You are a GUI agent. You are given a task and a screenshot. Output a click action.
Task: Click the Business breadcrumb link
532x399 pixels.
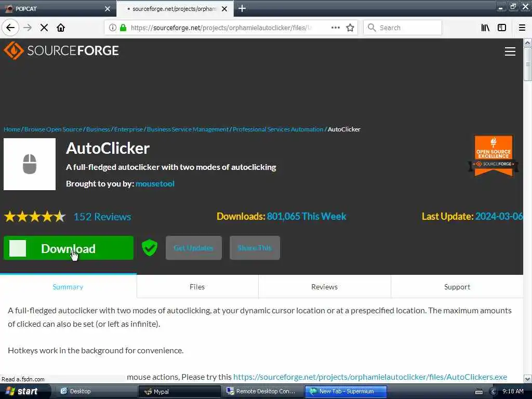click(x=98, y=129)
